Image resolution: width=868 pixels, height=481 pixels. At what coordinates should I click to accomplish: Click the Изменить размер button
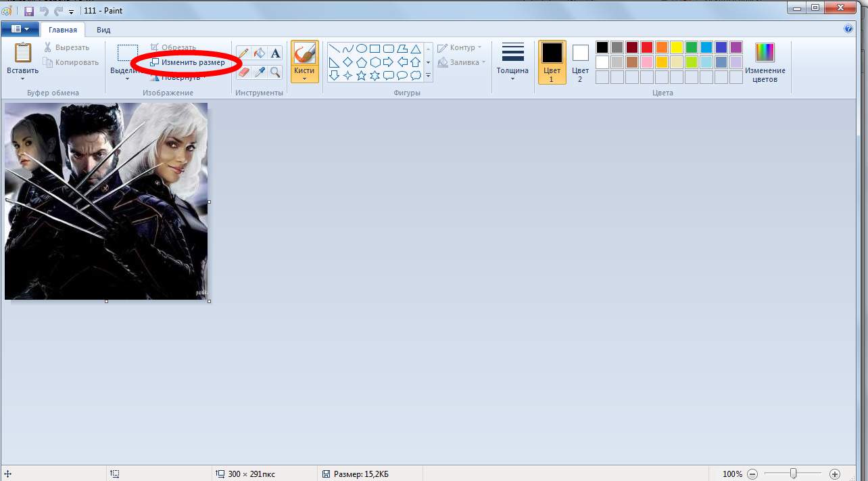[187, 62]
